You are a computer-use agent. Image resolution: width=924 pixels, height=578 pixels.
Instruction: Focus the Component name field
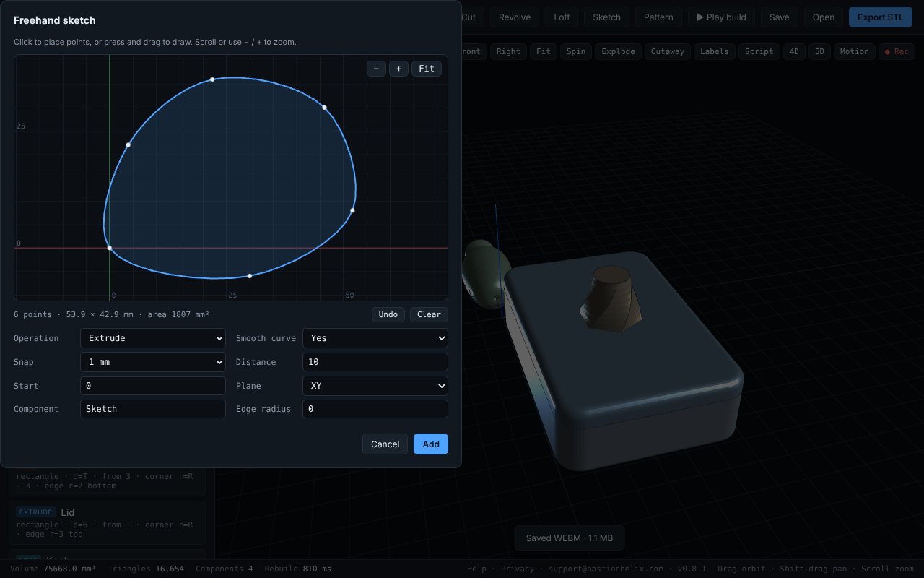coord(153,409)
